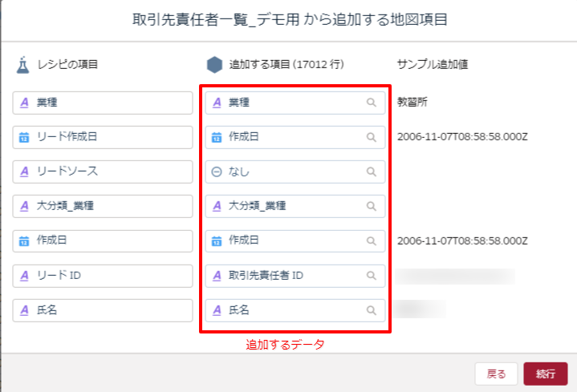Select the リード ID recipe field

tap(103, 276)
